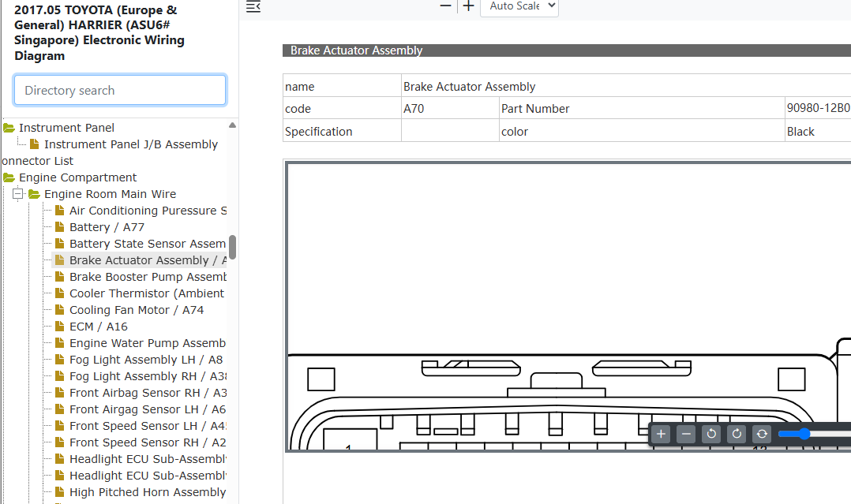This screenshot has height=504, width=851.
Task: Open Front Airgag Sensor LH entry
Action: point(148,409)
